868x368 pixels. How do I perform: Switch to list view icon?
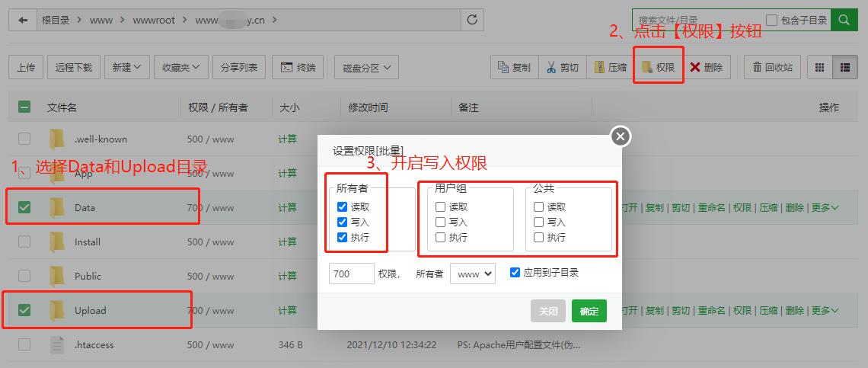pyautogui.click(x=844, y=67)
